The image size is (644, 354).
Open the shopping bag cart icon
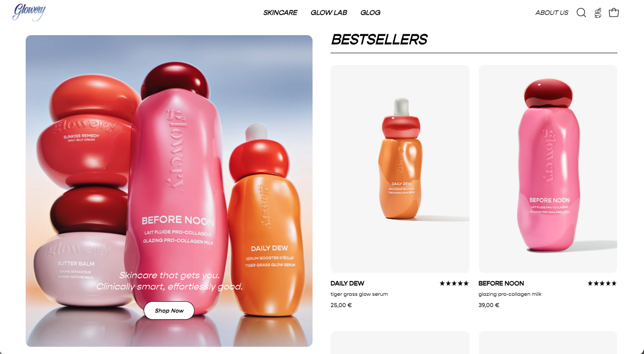614,13
